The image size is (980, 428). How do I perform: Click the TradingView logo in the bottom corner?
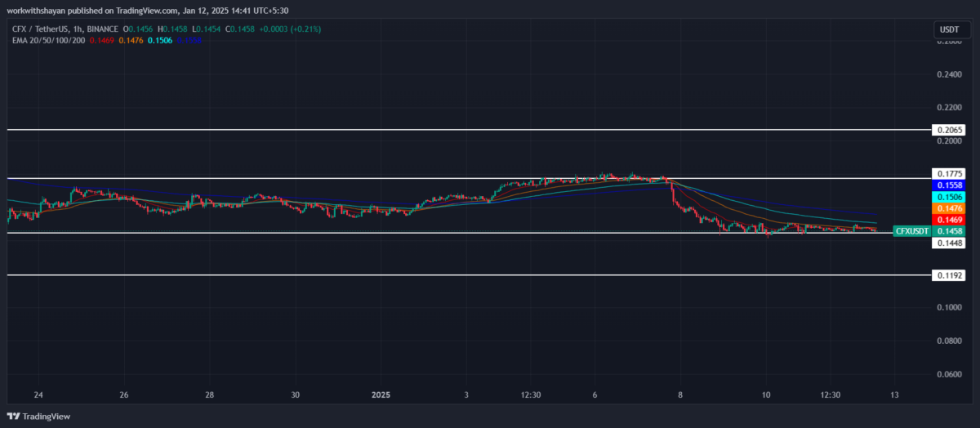[39, 416]
